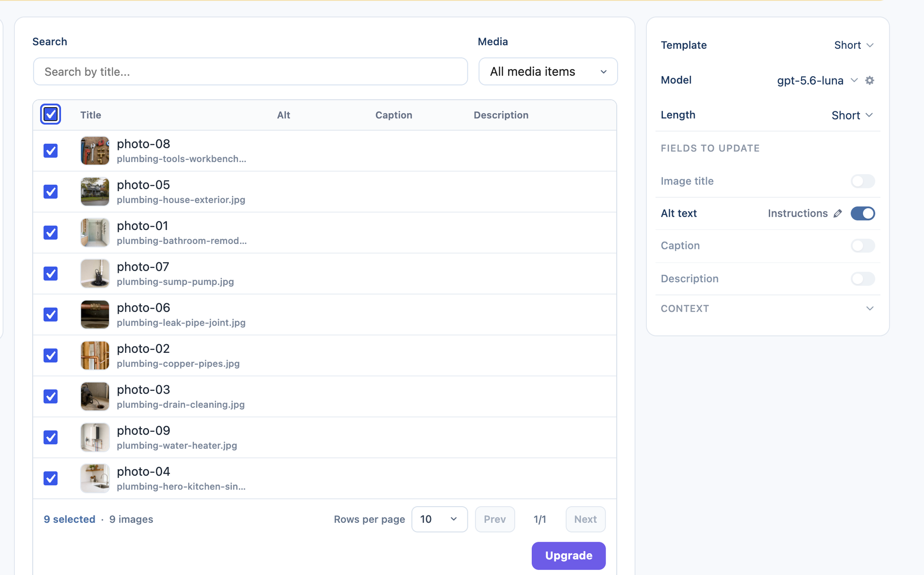The image size is (924, 575).
Task: Click the plumbing-water-heater.jpg filename
Action: click(x=177, y=446)
